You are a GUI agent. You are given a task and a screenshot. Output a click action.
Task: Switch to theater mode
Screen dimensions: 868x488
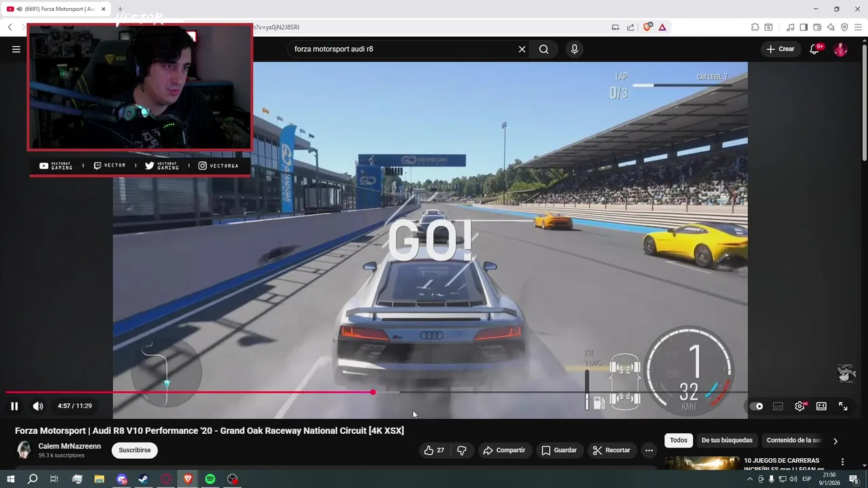[x=821, y=406]
